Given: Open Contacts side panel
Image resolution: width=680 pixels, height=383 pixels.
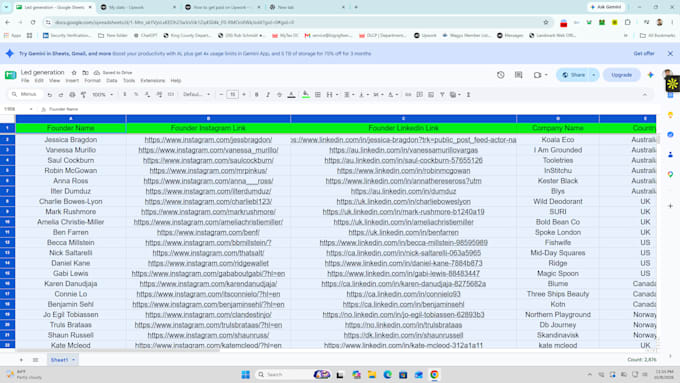Looking at the screenshot, I should click(x=670, y=154).
